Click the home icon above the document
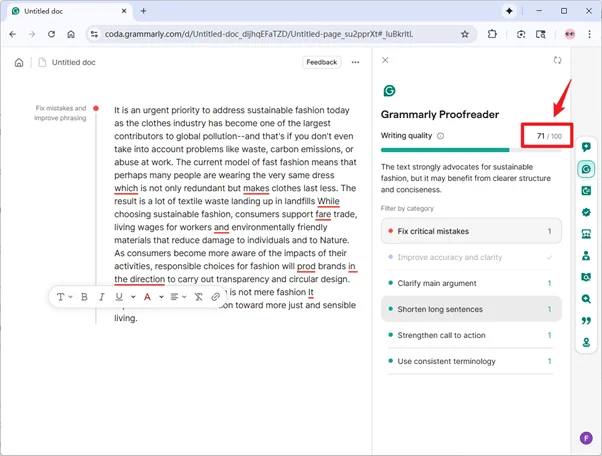The height and width of the screenshot is (456, 602). [x=19, y=62]
